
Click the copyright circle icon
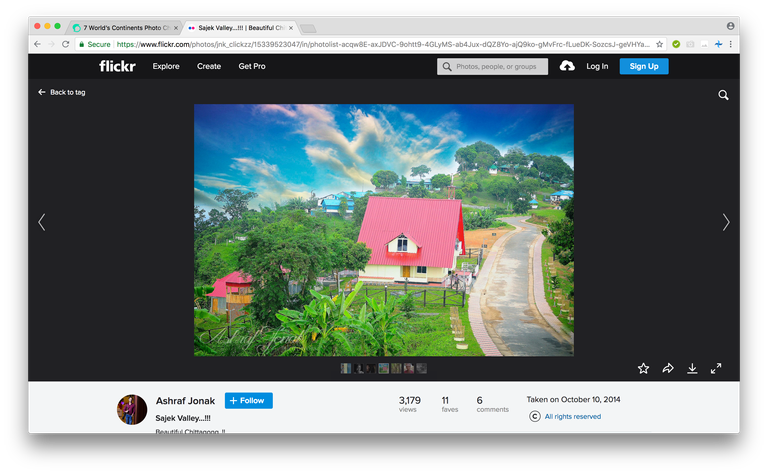(x=535, y=416)
